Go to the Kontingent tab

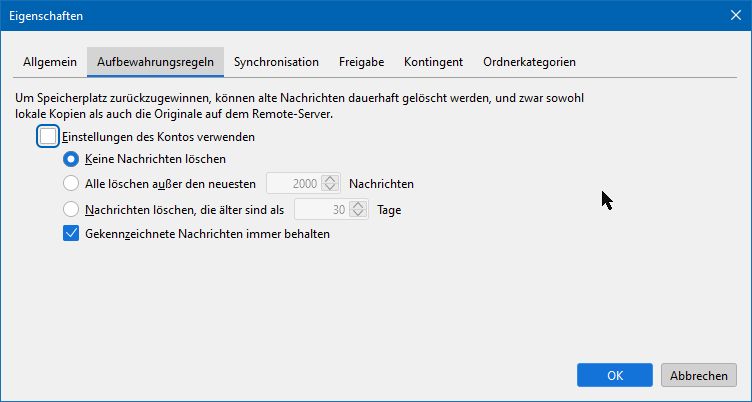tap(433, 62)
